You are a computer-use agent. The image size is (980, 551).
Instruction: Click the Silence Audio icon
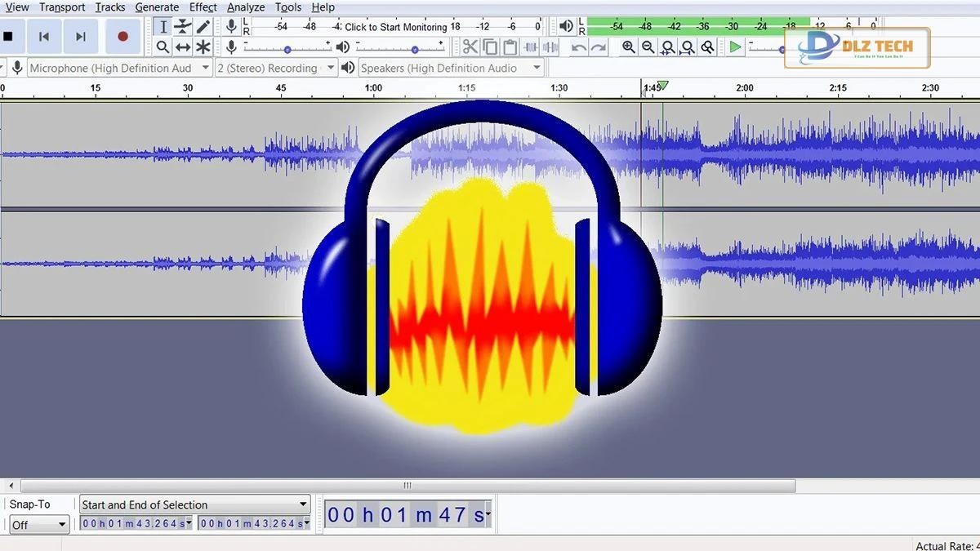[x=551, y=47]
